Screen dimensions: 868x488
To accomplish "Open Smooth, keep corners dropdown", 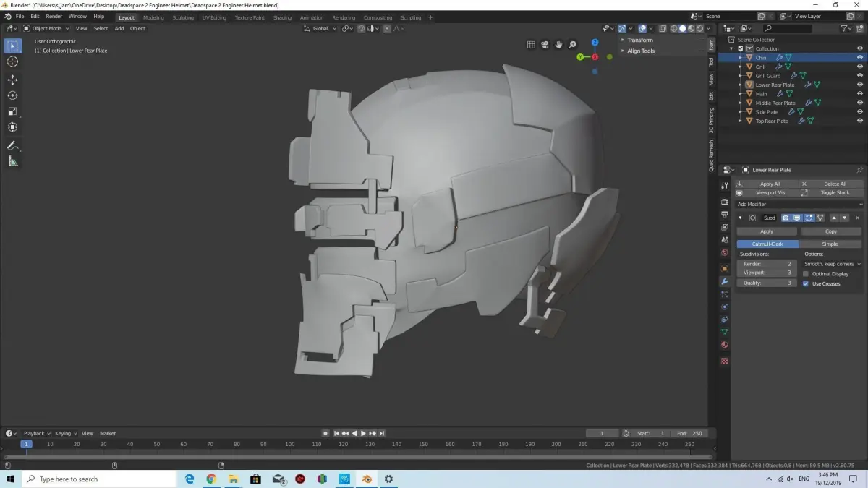I will tap(833, 264).
